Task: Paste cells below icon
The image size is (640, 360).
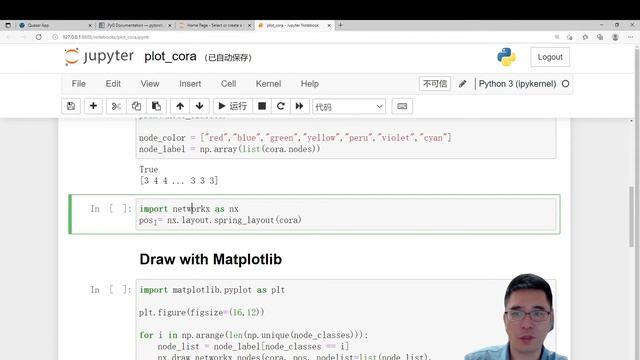Action: pyautogui.click(x=156, y=106)
